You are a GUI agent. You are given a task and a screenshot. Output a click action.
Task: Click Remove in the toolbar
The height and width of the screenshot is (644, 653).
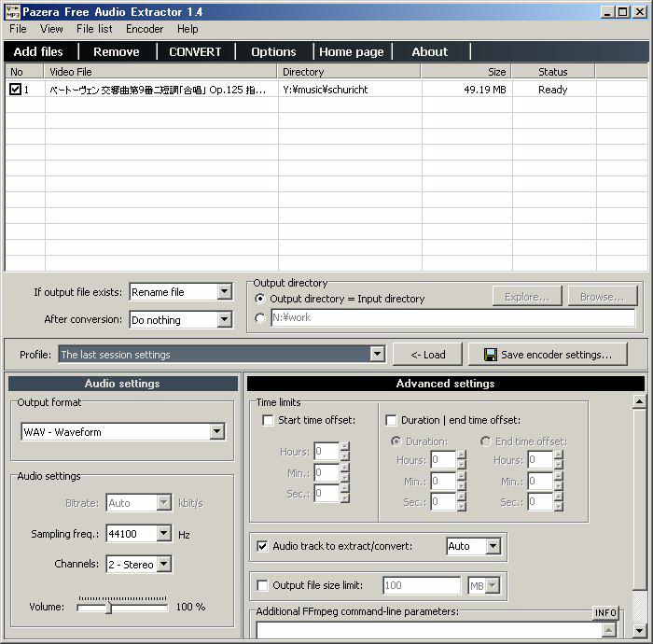[117, 51]
